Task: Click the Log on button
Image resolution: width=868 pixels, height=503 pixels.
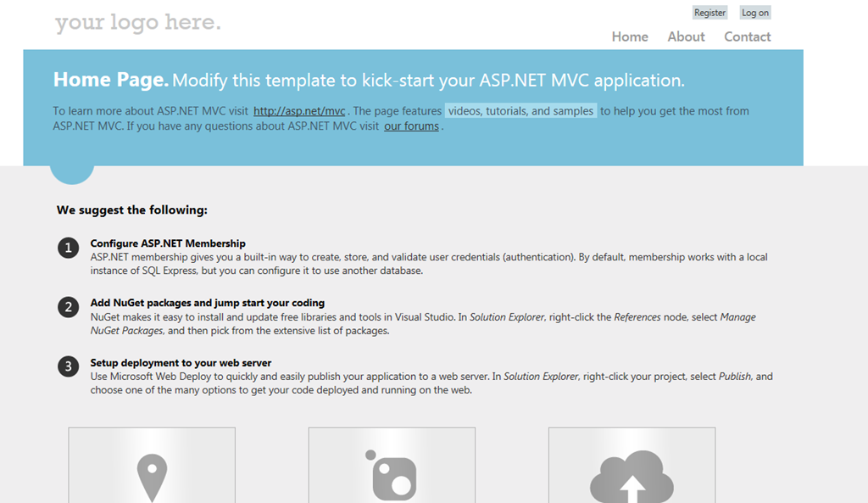Action: point(755,13)
